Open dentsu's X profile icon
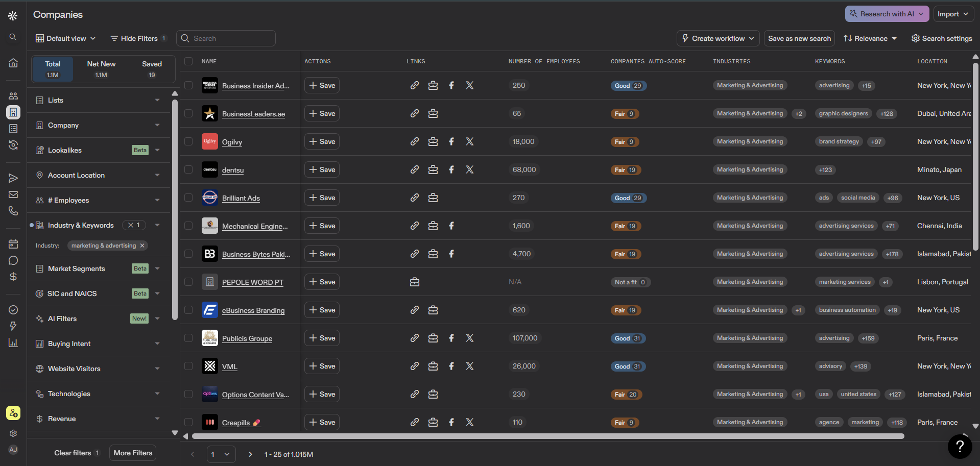The height and width of the screenshot is (466, 980). (470, 169)
